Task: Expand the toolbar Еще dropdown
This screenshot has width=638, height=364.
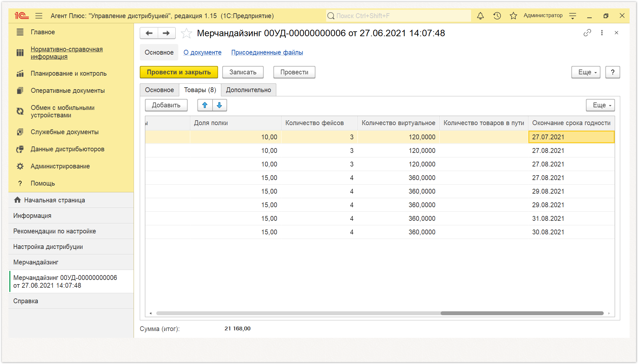Action: click(x=586, y=72)
